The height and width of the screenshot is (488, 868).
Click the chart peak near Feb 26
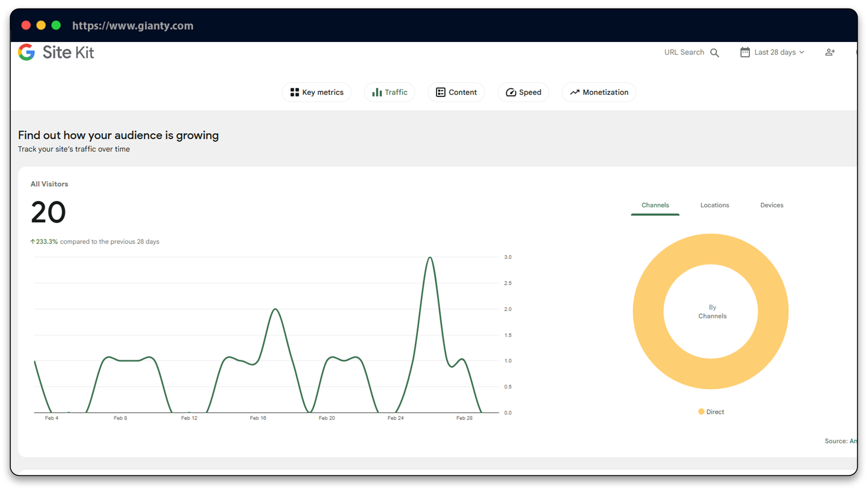[430, 258]
